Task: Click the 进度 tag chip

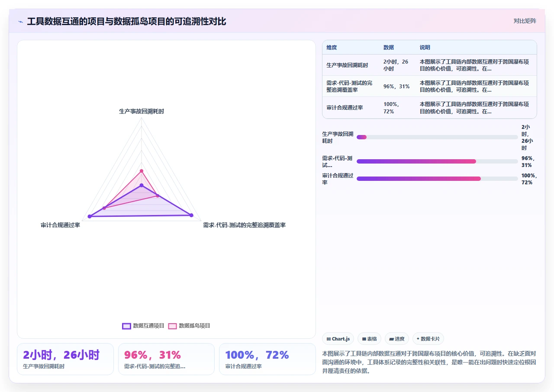Action: (396, 339)
